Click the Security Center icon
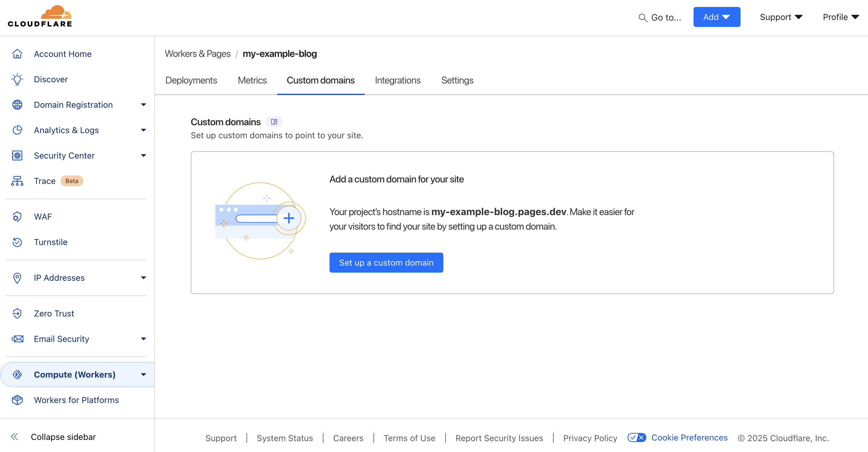This screenshot has width=868, height=452. point(17,156)
